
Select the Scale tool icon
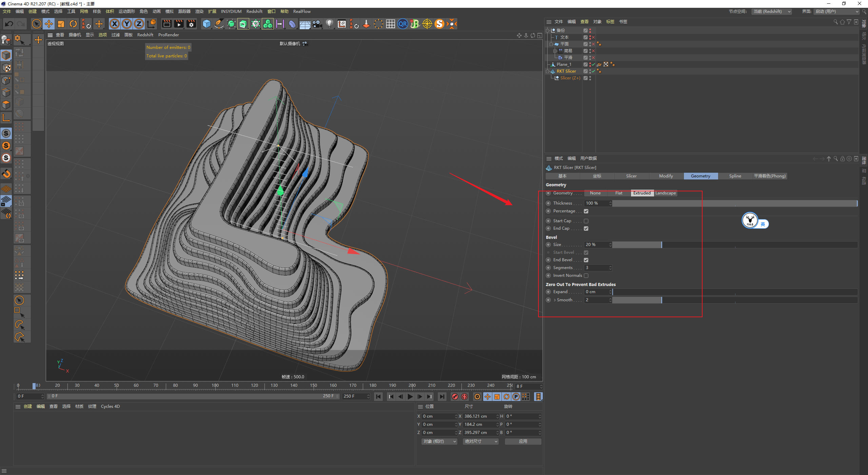59,24
